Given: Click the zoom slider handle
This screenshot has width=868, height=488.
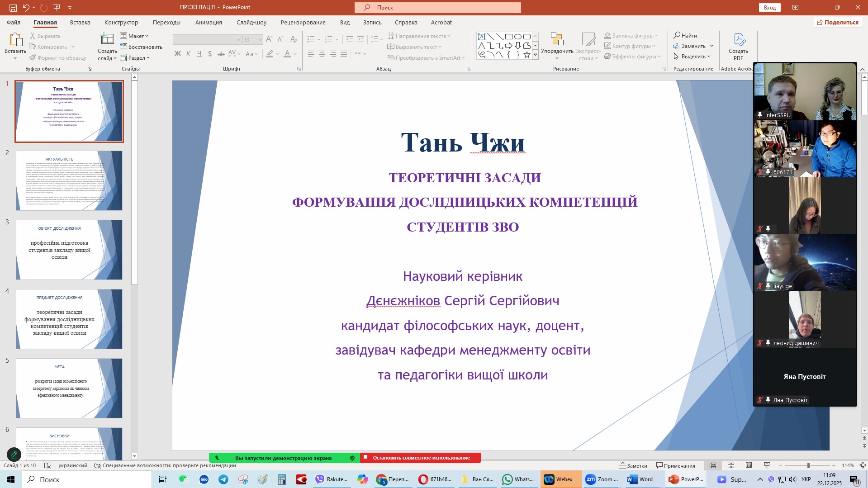Looking at the screenshot, I should click(x=808, y=465).
